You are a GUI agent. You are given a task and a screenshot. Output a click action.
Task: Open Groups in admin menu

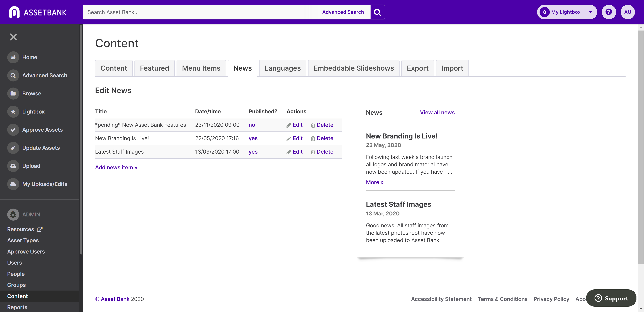[16, 285]
